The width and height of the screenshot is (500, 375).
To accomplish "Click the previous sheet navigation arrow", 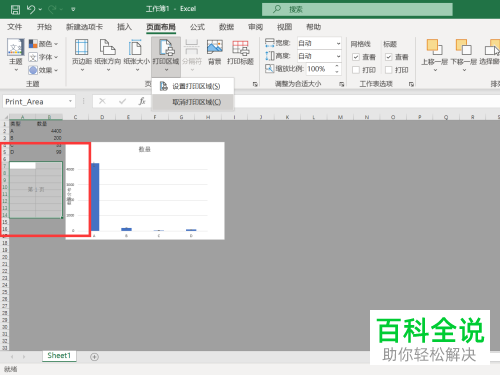I will (12, 357).
